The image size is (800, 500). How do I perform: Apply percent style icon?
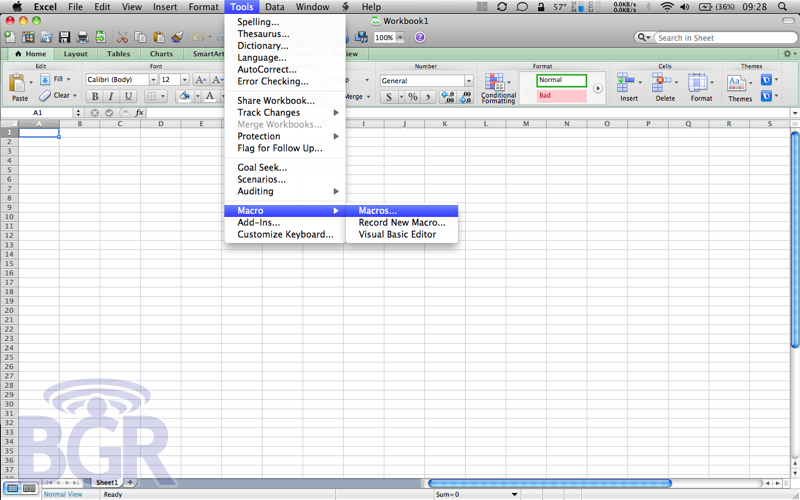pyautogui.click(x=413, y=97)
